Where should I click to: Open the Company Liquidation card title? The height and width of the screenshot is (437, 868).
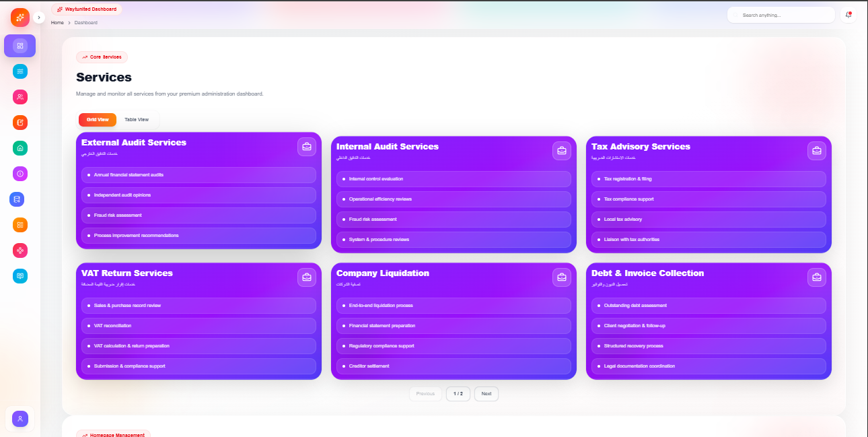click(x=383, y=273)
